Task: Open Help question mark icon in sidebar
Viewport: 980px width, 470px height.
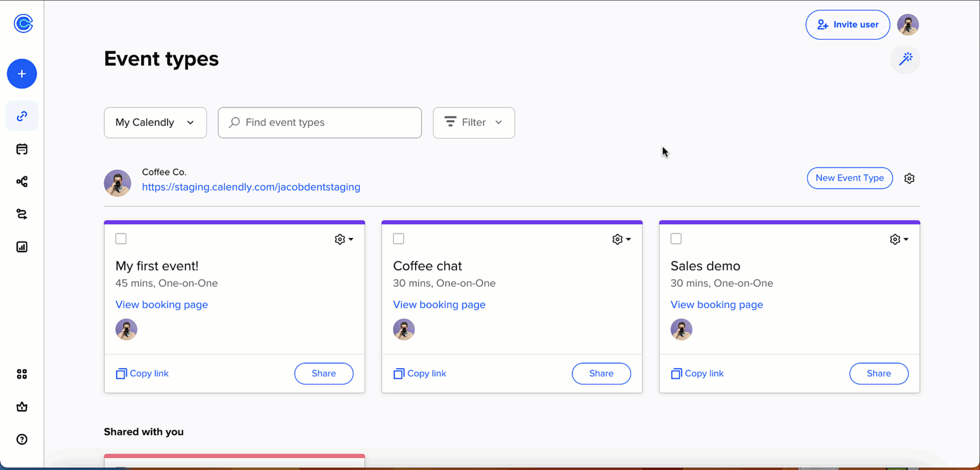Action: pyautogui.click(x=22, y=439)
